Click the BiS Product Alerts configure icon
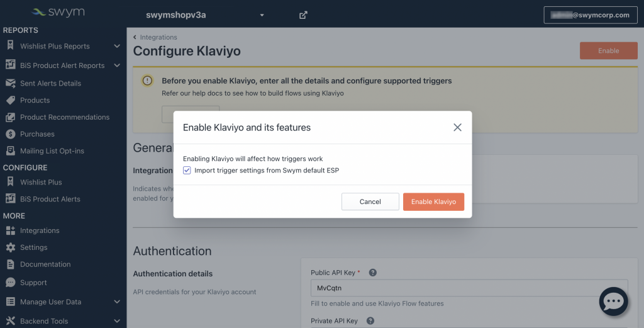The image size is (644, 328). click(x=10, y=198)
